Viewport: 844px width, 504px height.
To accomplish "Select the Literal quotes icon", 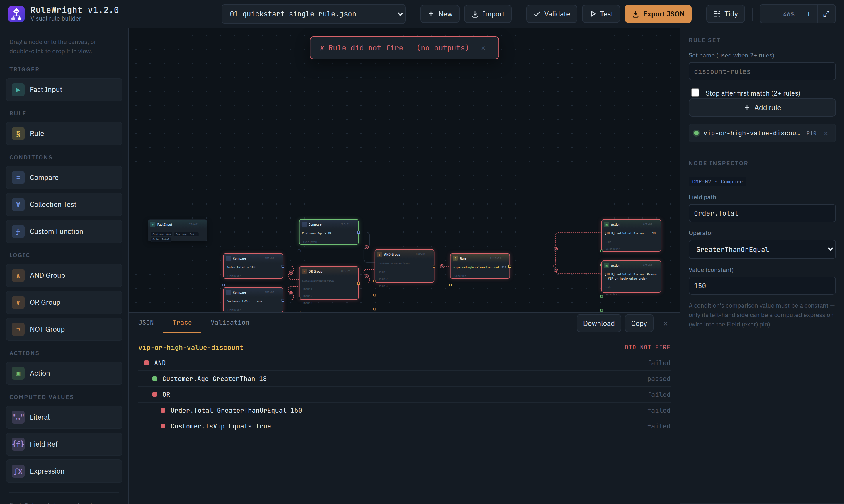I will tap(18, 417).
